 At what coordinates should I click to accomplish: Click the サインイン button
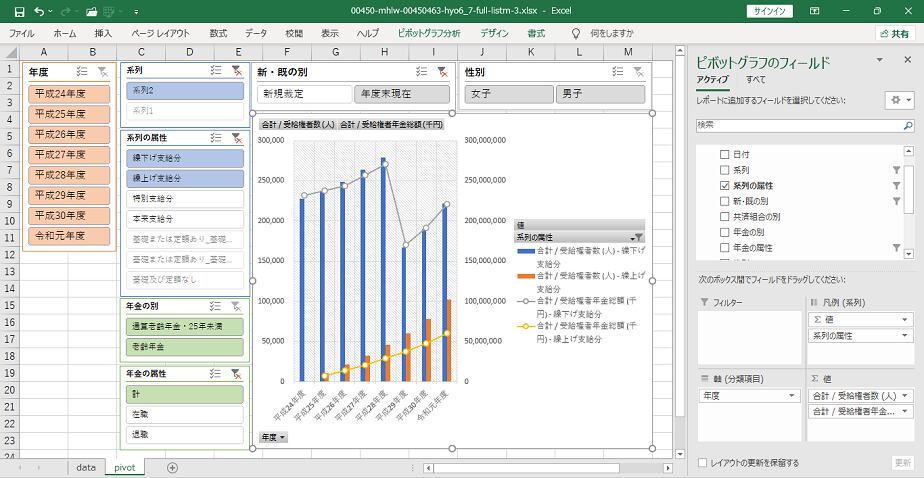pyautogui.click(x=768, y=11)
